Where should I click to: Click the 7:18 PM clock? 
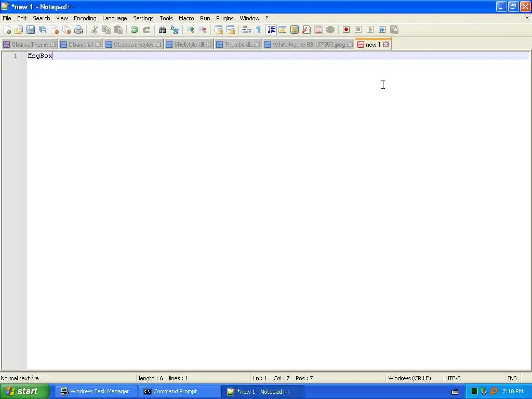click(513, 392)
